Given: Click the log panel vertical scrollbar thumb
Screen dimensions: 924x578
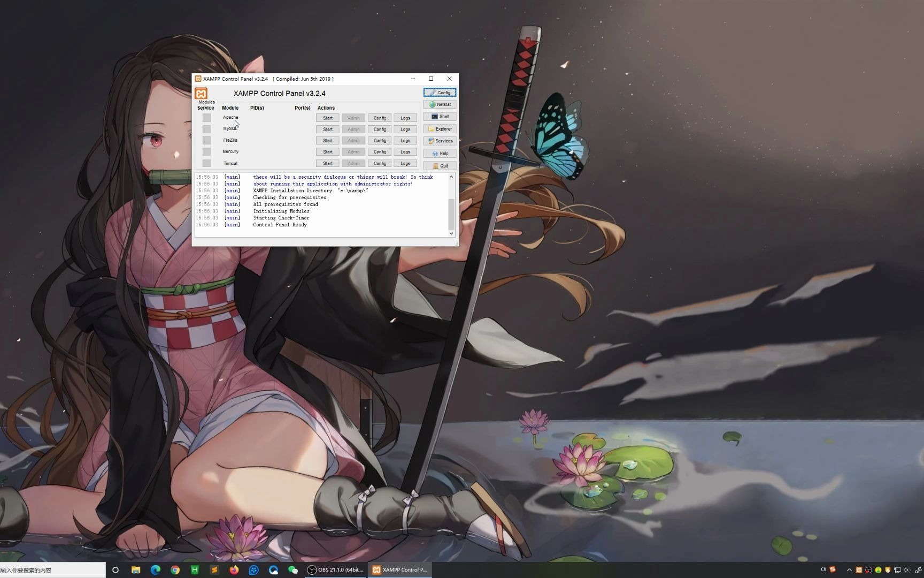Looking at the screenshot, I should 451,214.
